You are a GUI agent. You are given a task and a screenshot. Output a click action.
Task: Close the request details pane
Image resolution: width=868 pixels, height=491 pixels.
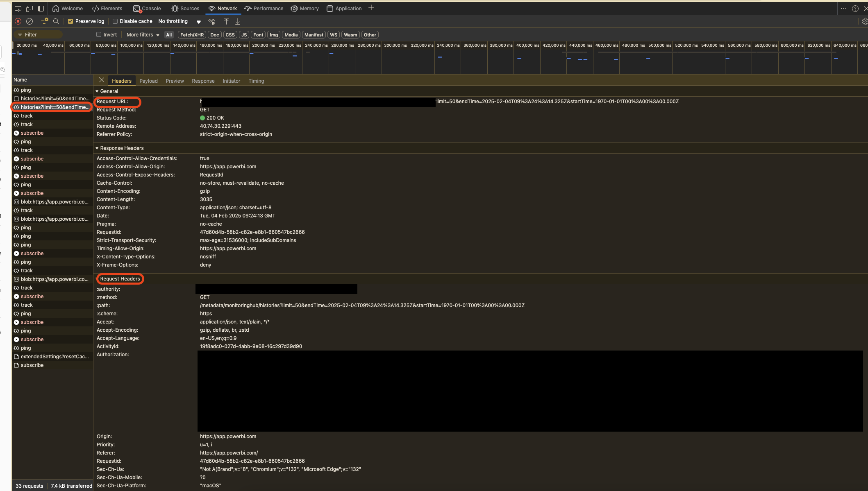(102, 80)
